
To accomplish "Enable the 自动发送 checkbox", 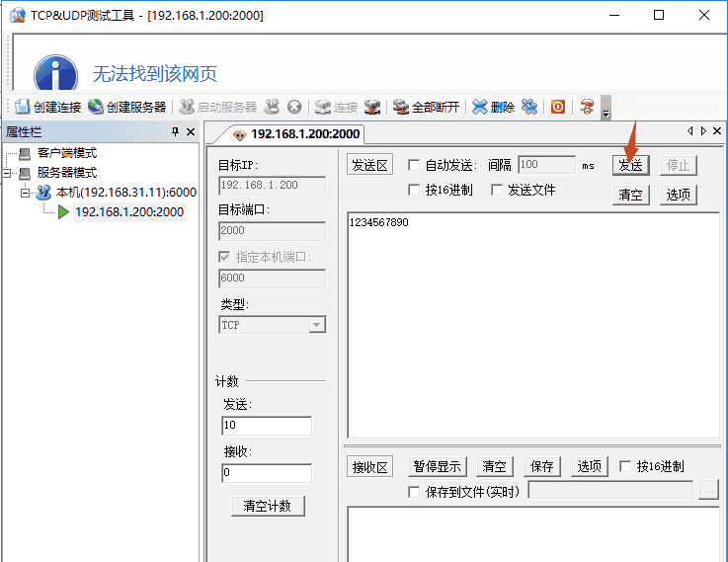I will [x=414, y=165].
